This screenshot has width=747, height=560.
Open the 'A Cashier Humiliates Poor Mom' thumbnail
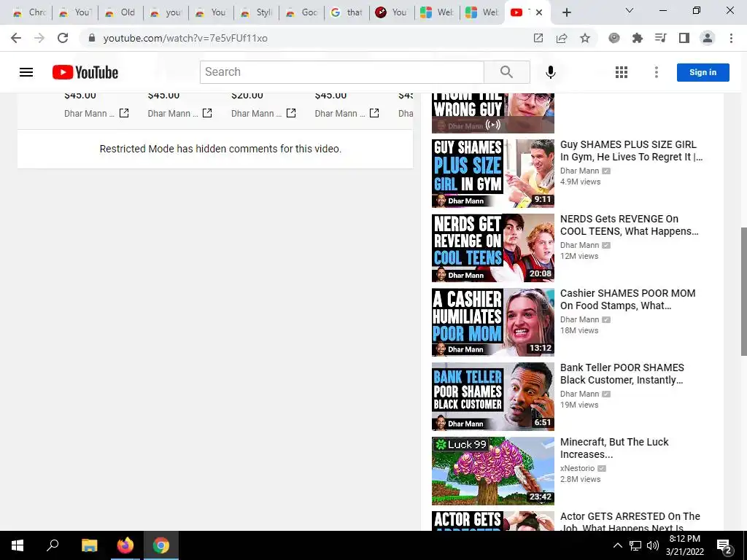(493, 322)
